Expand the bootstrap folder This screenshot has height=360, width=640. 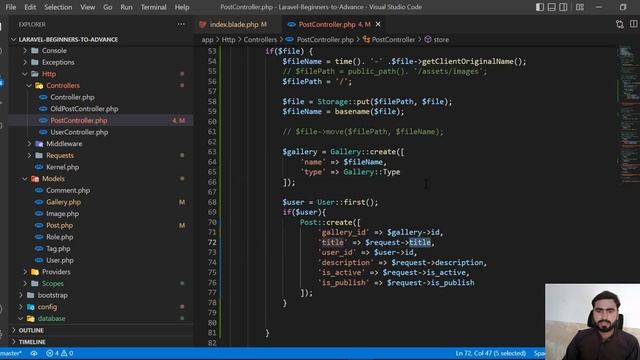pos(53,295)
